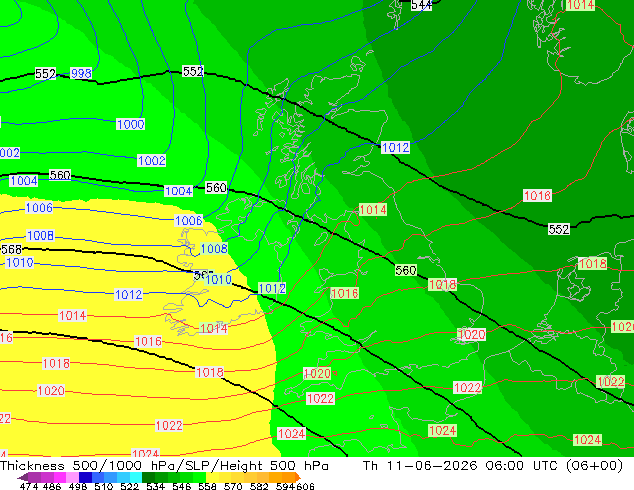Click the 'Th 11-06-2026 06:00 UTC' date text
Screen dimensions: 634x490
[463, 466]
